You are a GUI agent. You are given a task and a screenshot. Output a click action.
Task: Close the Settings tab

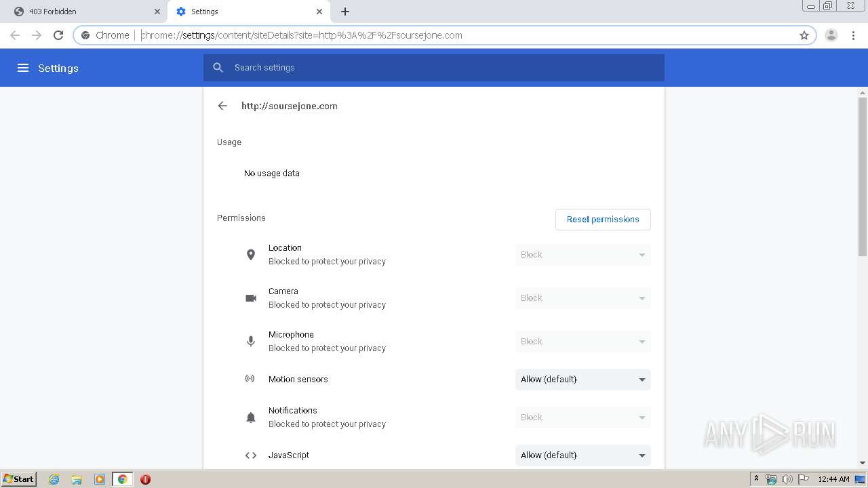pyautogui.click(x=319, y=12)
